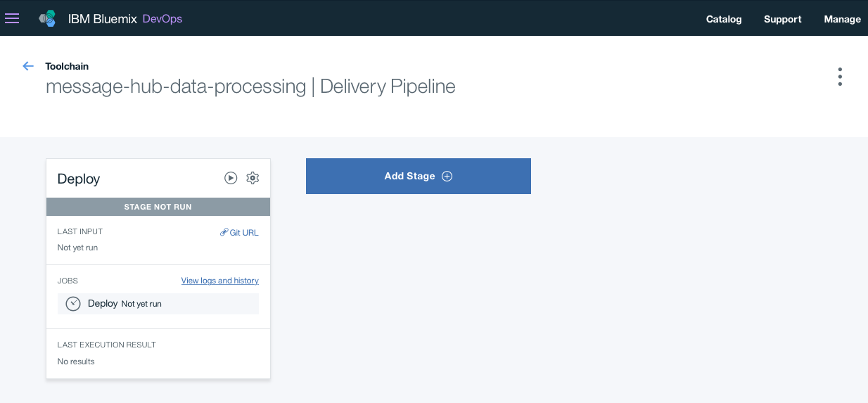This screenshot has width=868, height=403.
Task: Click the Deploy stage card title
Action: [79, 179]
